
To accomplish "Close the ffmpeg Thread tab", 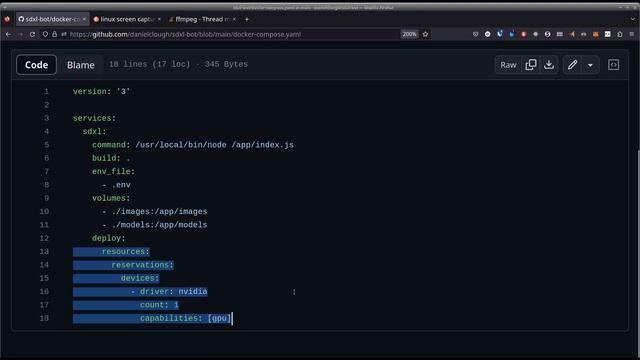I will click(x=234, y=19).
